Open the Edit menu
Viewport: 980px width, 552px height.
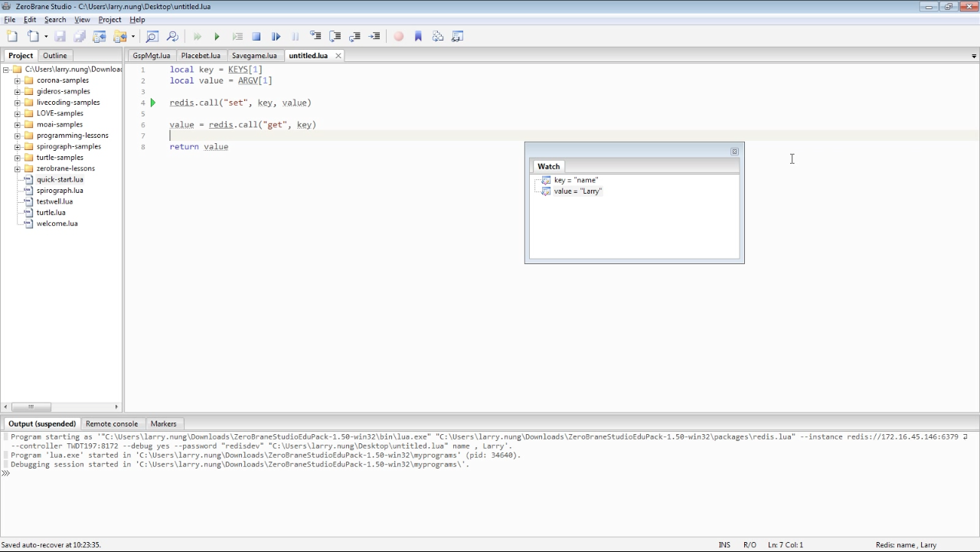point(30,20)
